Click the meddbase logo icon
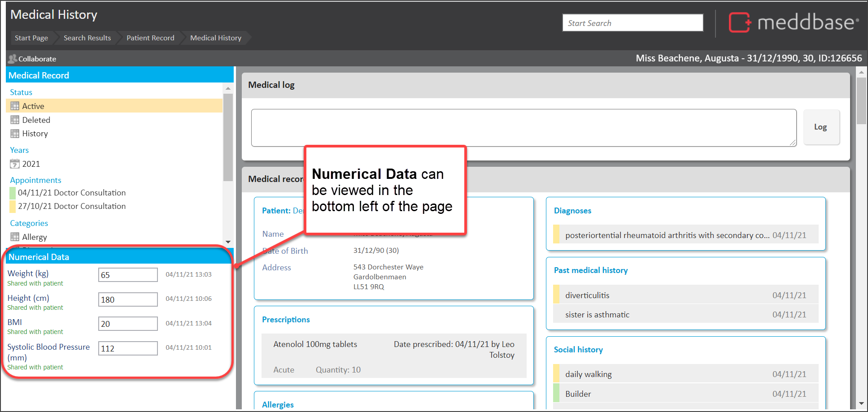The image size is (868, 412). [739, 22]
